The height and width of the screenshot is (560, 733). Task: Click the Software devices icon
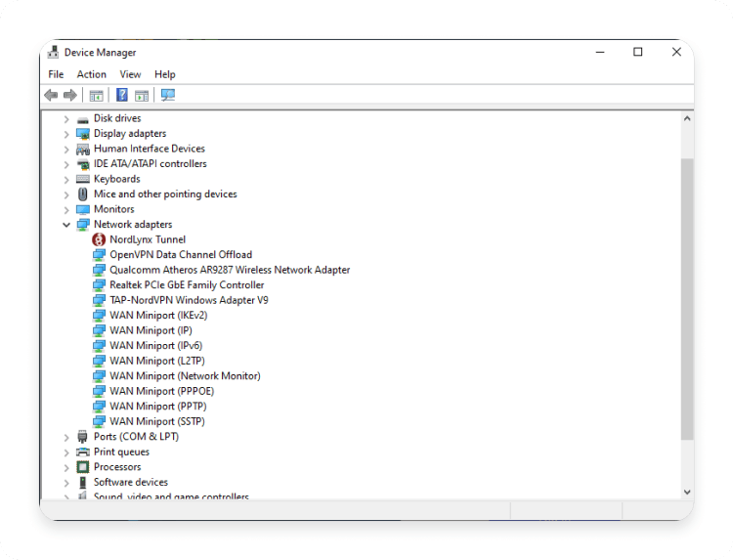[83, 482]
